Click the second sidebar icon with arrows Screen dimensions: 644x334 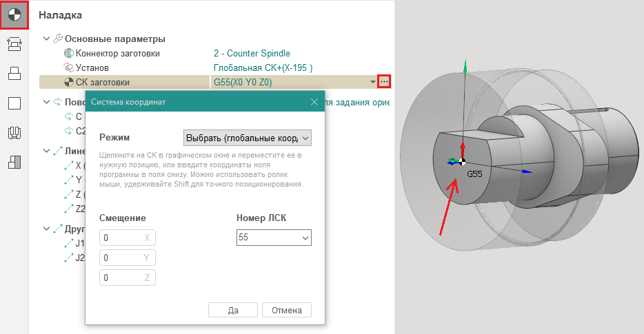coord(14,44)
